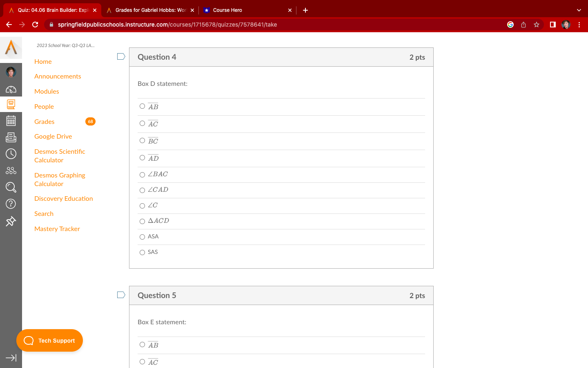Select AD segment for Question 4
588x368 pixels.
(142, 158)
